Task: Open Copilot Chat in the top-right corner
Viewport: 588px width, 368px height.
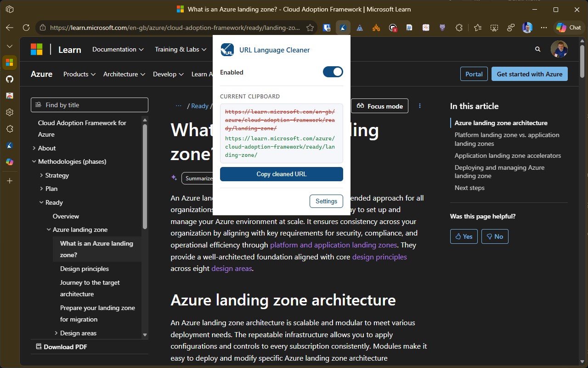Action: [x=569, y=28]
